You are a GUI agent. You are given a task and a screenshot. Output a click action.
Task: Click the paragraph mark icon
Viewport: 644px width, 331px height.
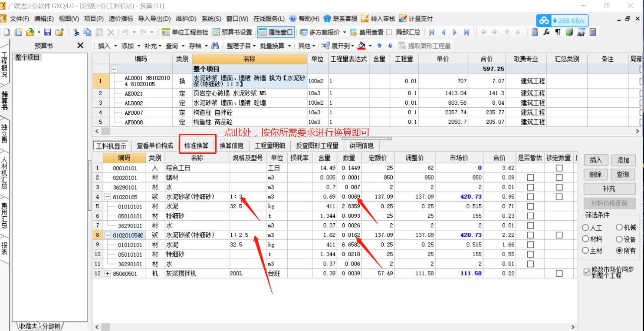(558, 32)
